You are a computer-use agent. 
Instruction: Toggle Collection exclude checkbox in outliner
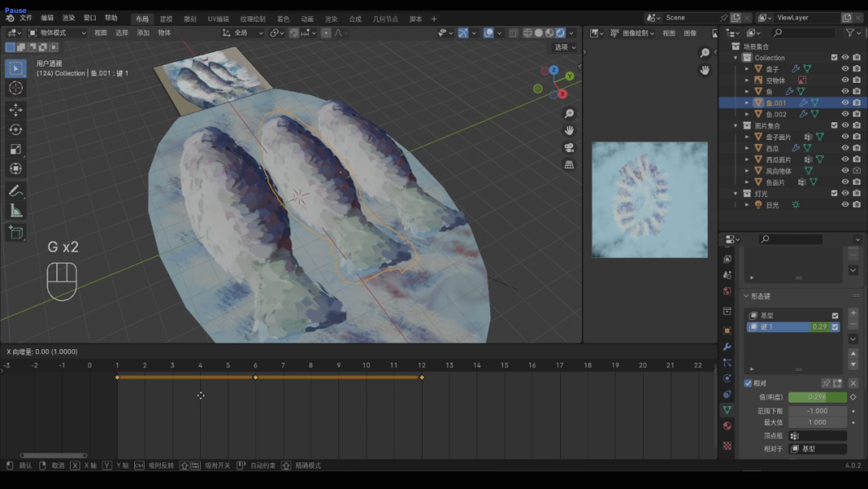[834, 58]
